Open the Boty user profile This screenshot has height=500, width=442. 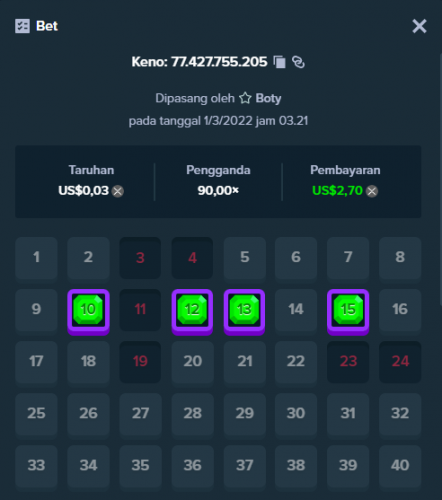click(x=268, y=99)
